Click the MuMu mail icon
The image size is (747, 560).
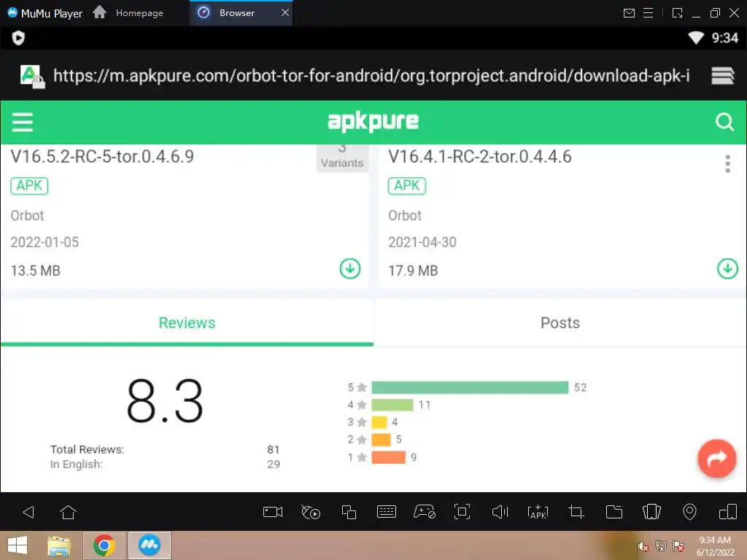(629, 13)
